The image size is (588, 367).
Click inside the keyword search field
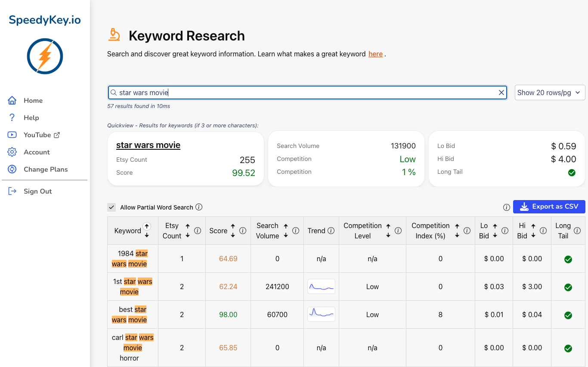[x=307, y=93]
